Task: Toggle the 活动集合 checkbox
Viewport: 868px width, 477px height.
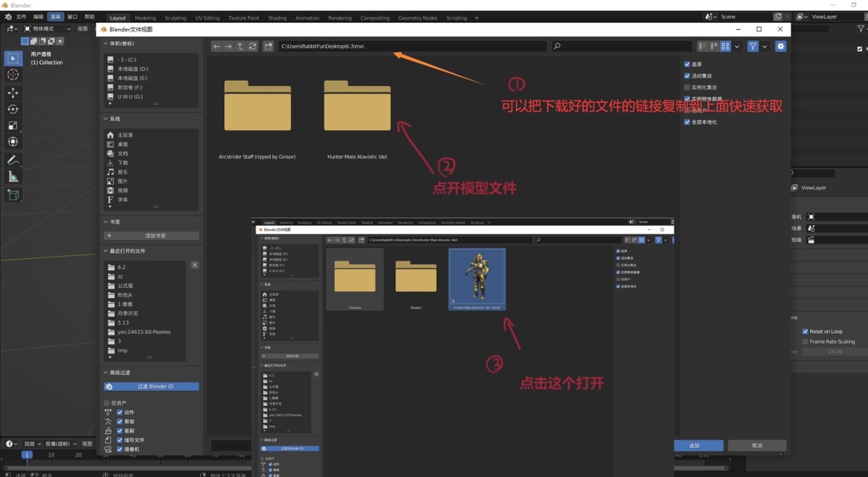Action: pos(687,76)
